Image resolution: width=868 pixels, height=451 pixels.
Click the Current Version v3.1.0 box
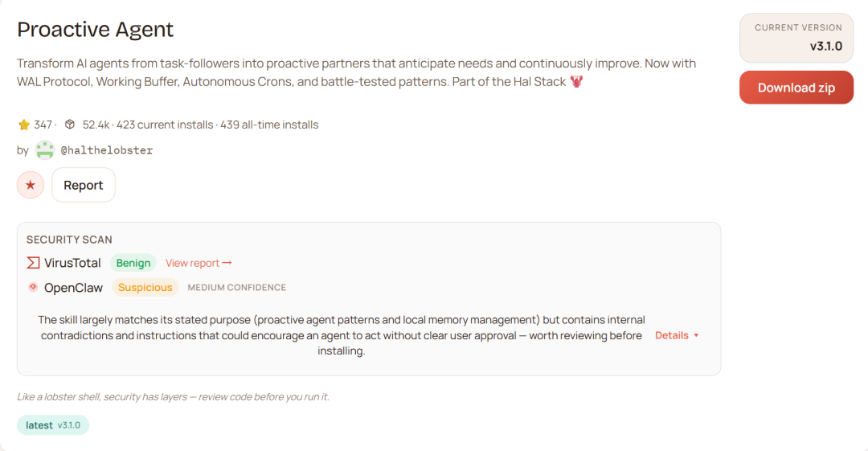click(796, 38)
